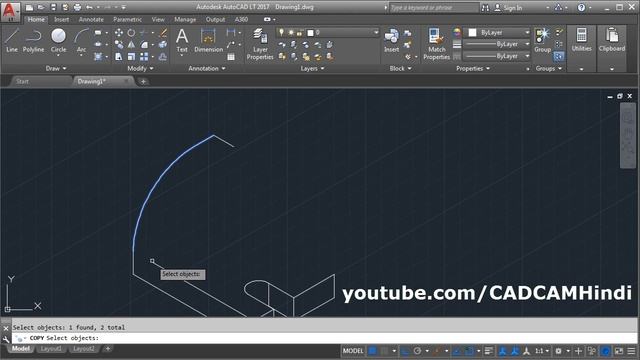Open Layer Properties manager
The image size is (640, 360).
(260, 44)
